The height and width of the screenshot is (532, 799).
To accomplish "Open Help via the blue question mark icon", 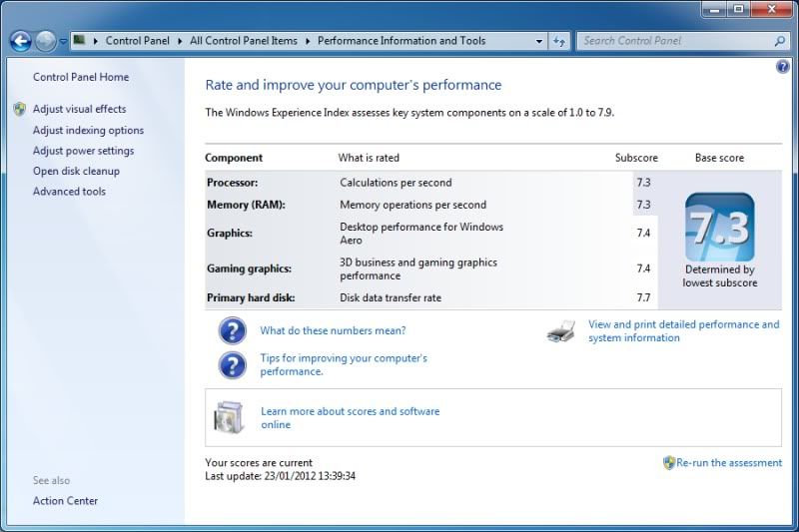I will point(783,67).
